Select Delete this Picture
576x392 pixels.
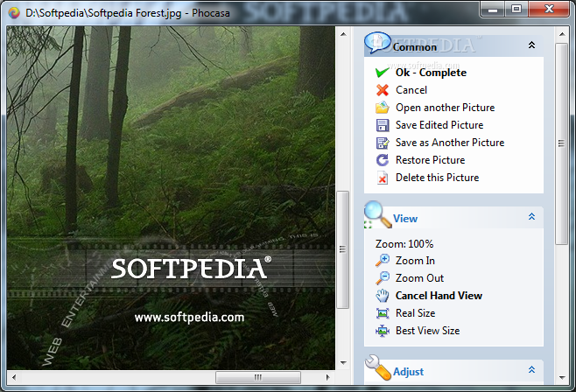pos(437,178)
